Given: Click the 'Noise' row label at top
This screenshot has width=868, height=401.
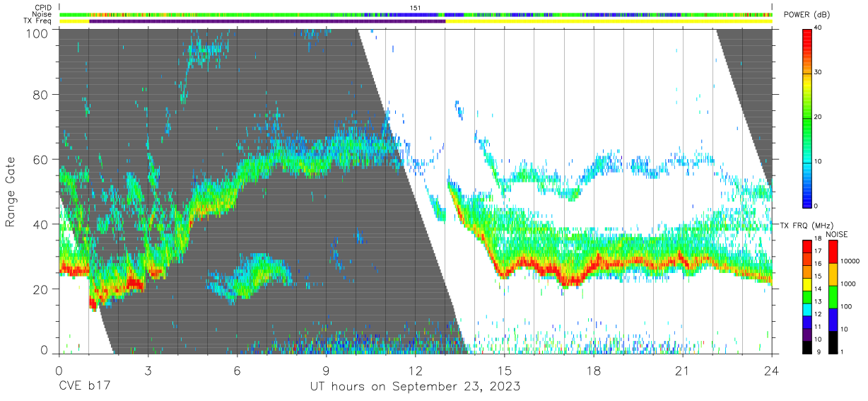Looking at the screenshot, I should click(x=42, y=15).
